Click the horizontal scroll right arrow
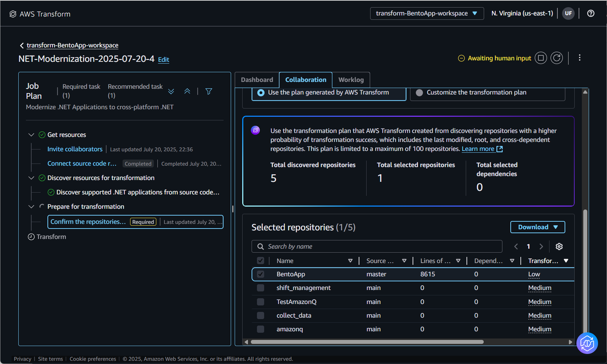The image size is (607, 364). [570, 342]
